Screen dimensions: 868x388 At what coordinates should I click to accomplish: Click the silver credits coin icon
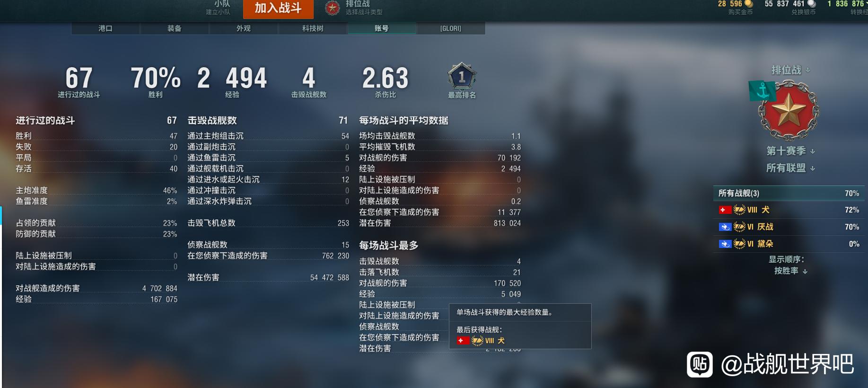tap(811, 4)
